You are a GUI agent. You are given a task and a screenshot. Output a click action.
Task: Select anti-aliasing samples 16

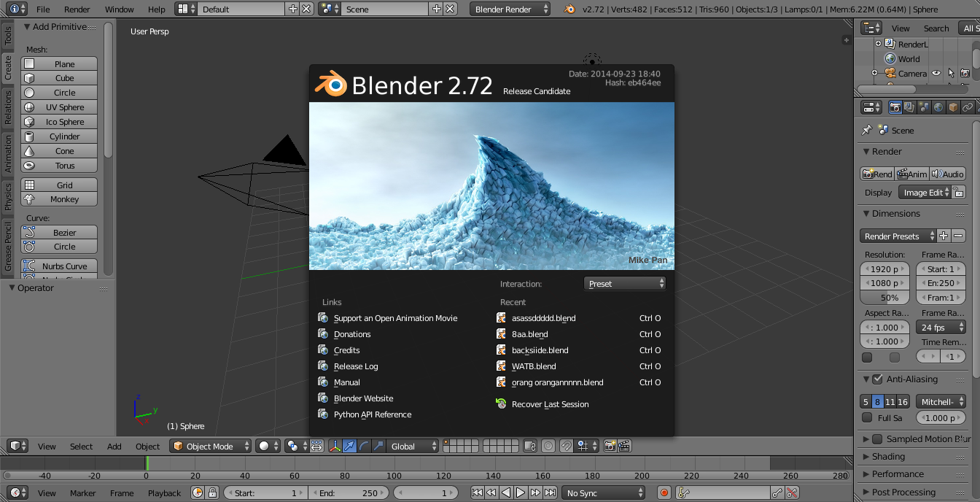click(903, 402)
